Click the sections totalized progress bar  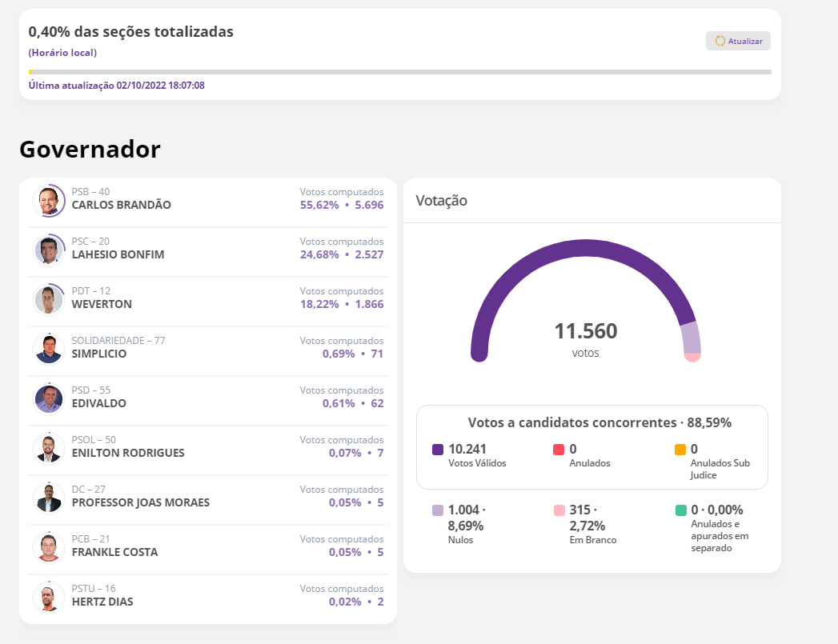tap(400, 72)
